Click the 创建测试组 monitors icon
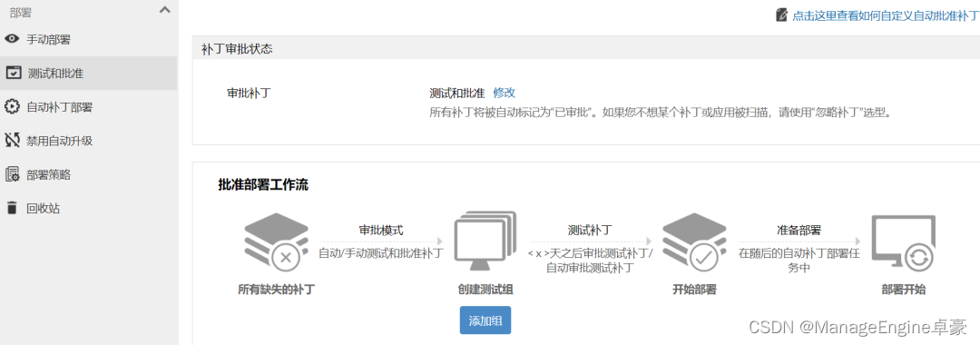 click(485, 241)
